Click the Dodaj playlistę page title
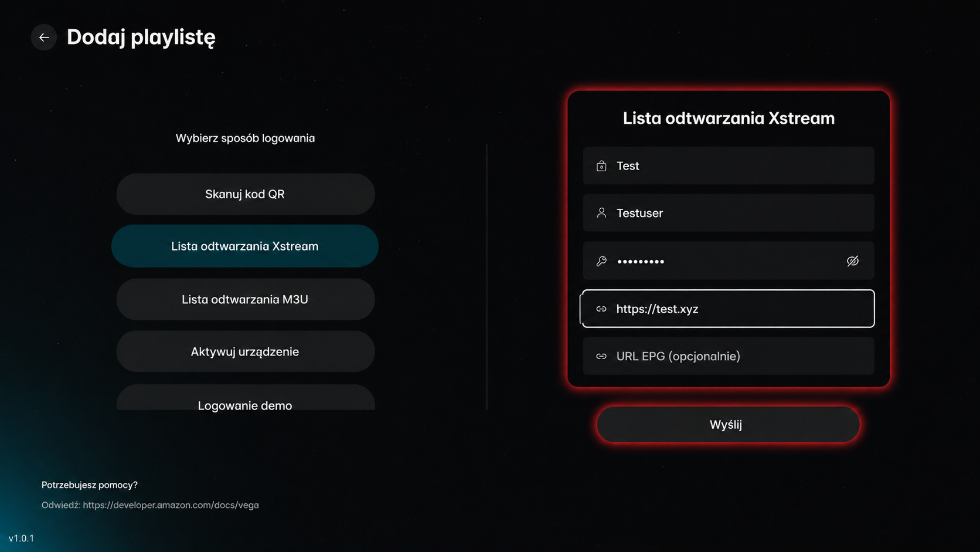Image resolution: width=980 pixels, height=552 pixels. coord(141,38)
